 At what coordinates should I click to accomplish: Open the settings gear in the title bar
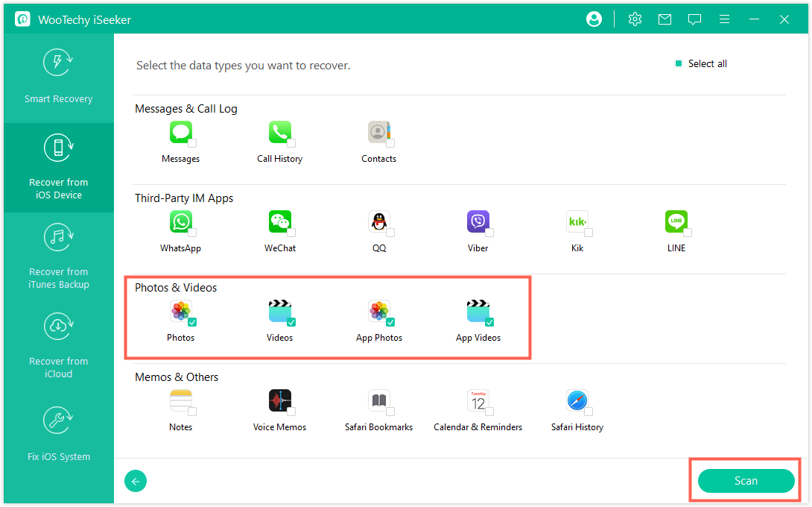[635, 19]
